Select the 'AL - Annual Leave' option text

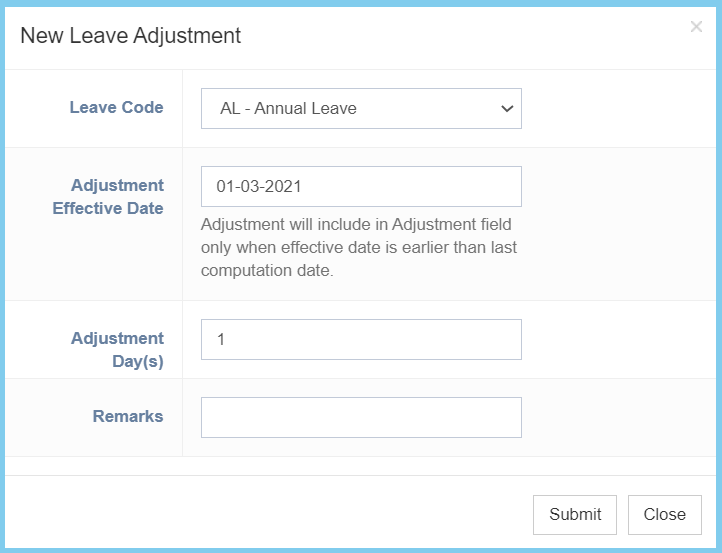[x=287, y=108]
